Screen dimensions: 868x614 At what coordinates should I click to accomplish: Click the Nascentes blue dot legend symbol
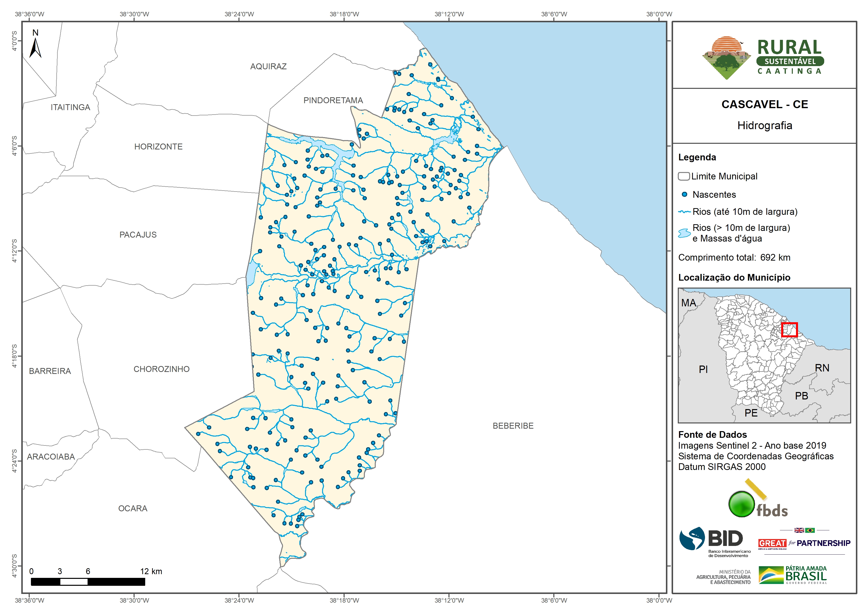(684, 195)
